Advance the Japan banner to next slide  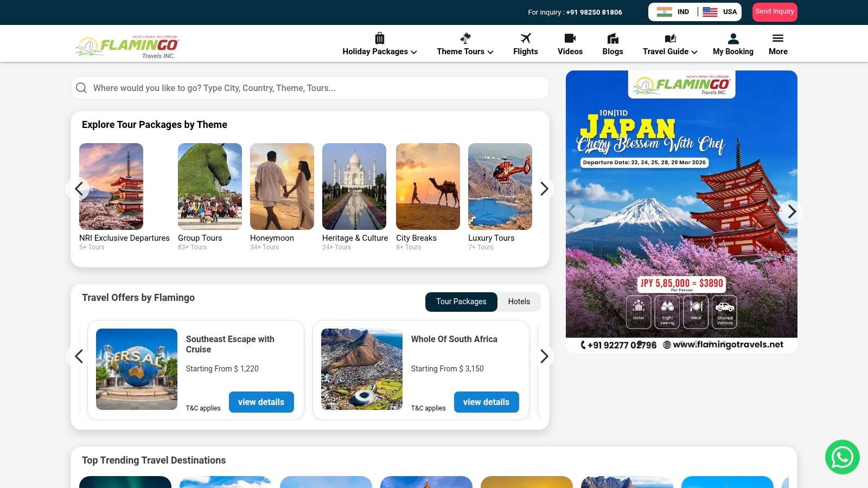[x=792, y=211]
